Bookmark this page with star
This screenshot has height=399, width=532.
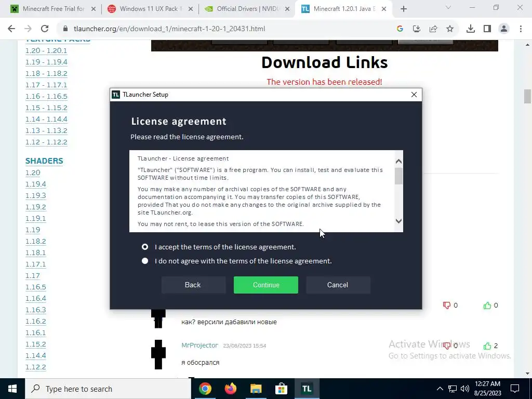click(450, 29)
